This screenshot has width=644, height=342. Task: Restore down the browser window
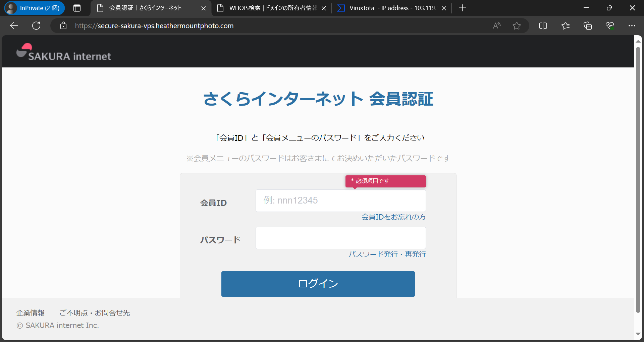609,8
